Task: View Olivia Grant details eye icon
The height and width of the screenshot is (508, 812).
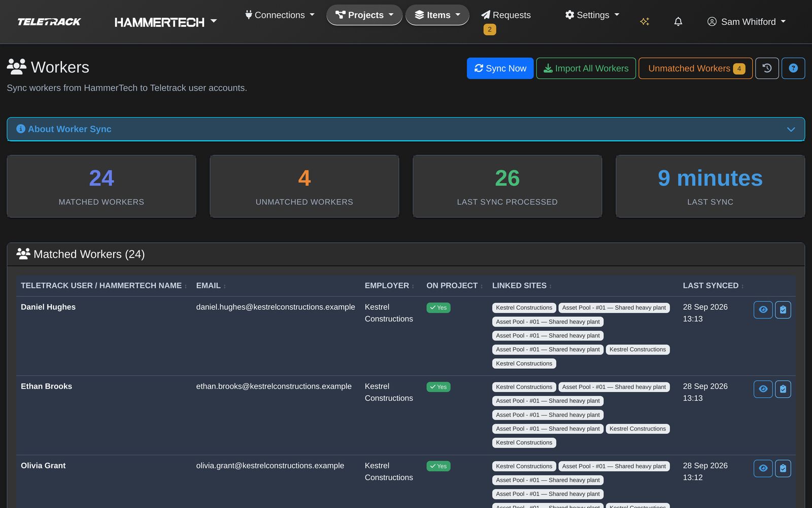Action: [x=763, y=468]
